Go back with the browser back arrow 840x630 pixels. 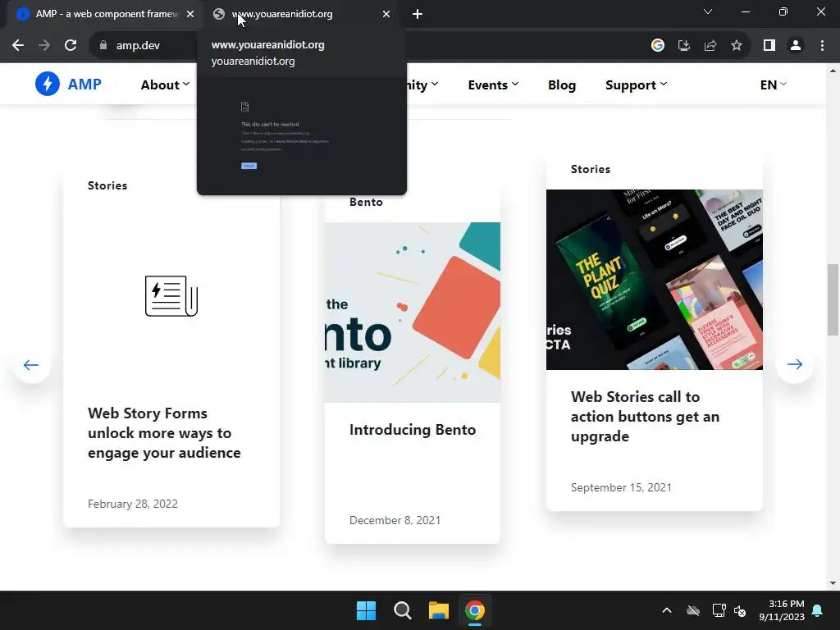coord(18,46)
